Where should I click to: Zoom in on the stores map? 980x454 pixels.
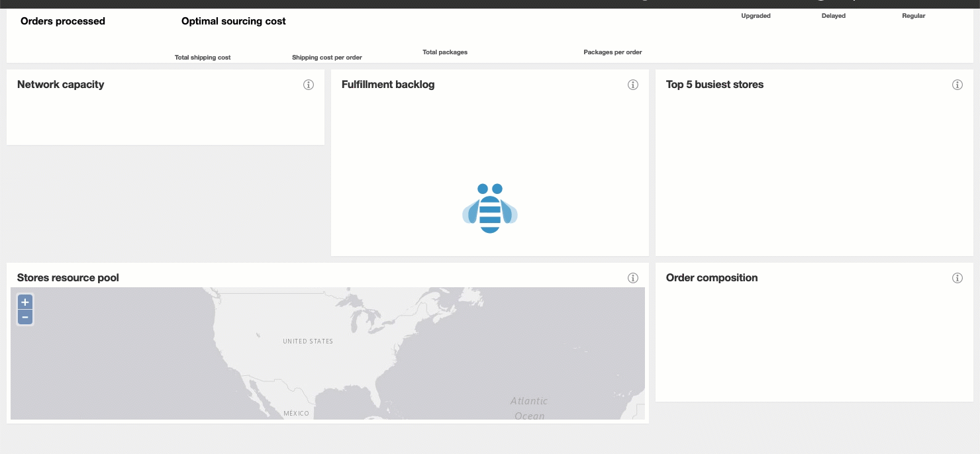(x=25, y=302)
